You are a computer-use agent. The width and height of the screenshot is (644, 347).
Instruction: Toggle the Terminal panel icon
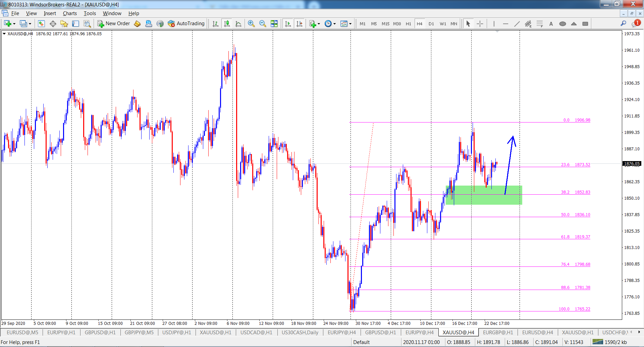(x=75, y=23)
